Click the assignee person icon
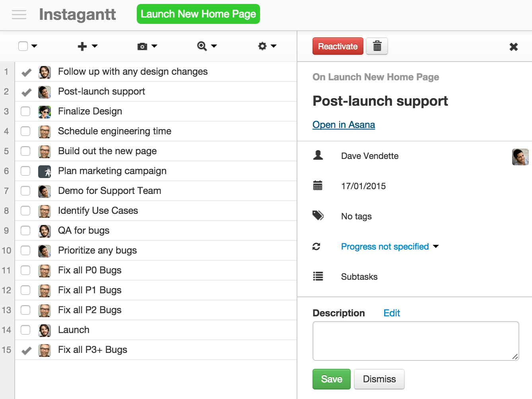The image size is (532, 399). [x=318, y=155]
